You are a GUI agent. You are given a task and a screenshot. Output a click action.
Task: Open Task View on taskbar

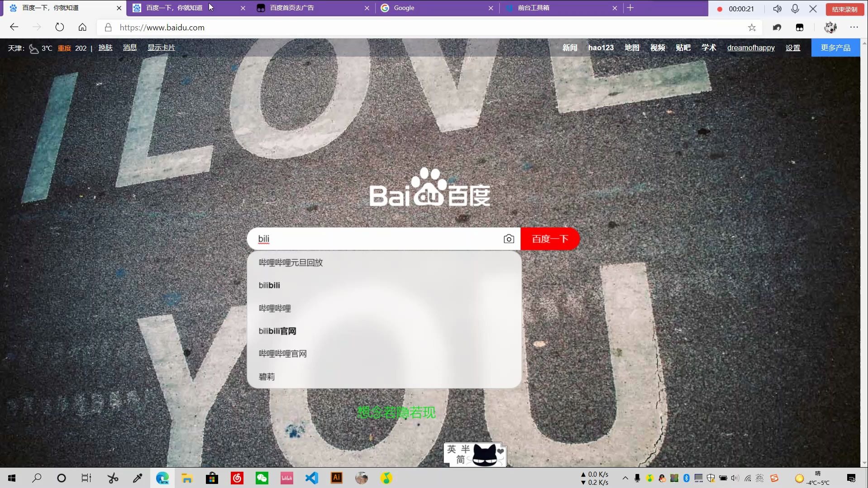click(x=86, y=478)
